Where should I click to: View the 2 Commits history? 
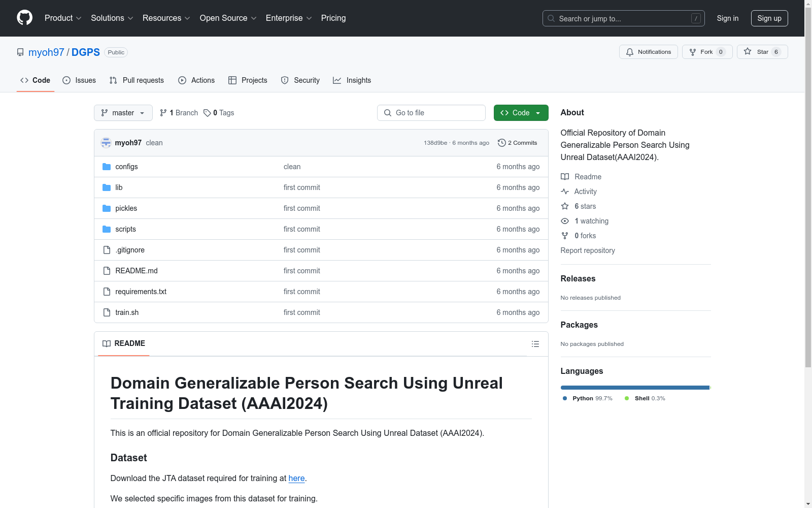pos(518,143)
